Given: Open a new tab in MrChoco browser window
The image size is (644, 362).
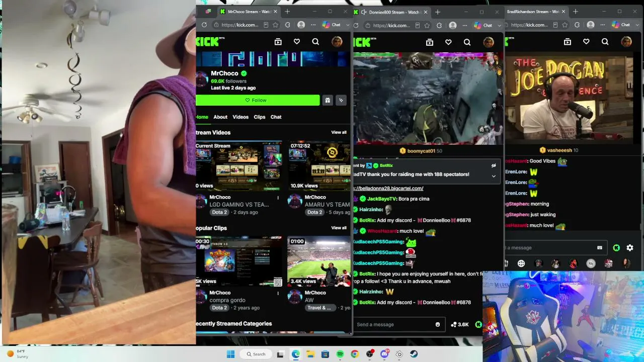Looking at the screenshot, I should [287, 12].
